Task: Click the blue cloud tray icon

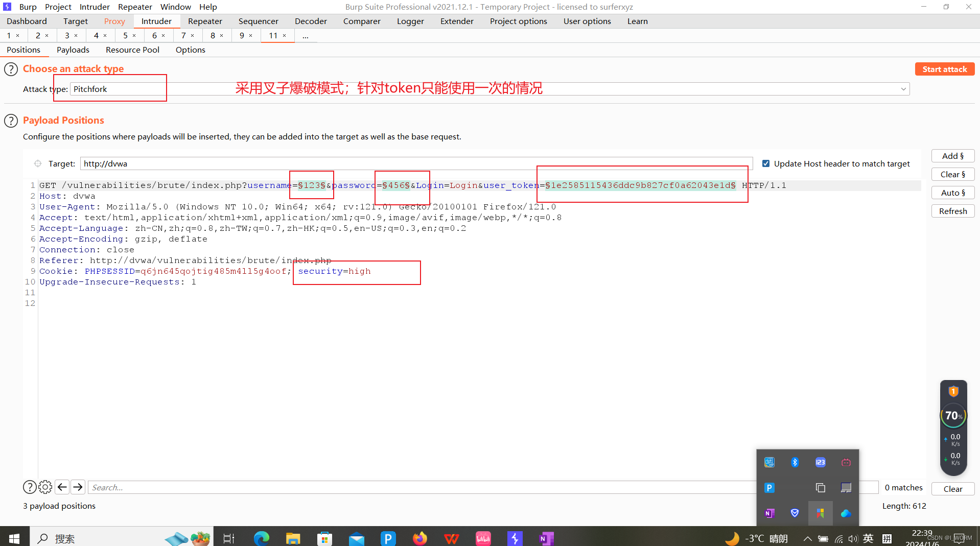Action: [x=846, y=513]
